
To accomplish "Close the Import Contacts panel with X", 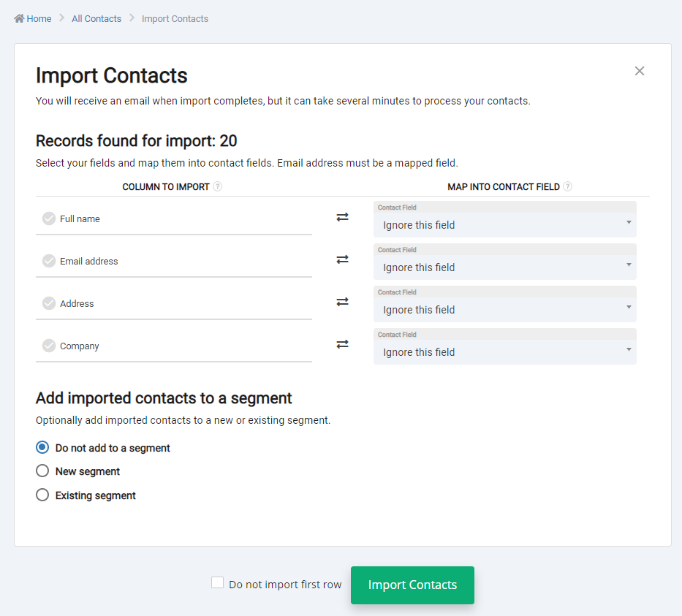I will pyautogui.click(x=640, y=71).
